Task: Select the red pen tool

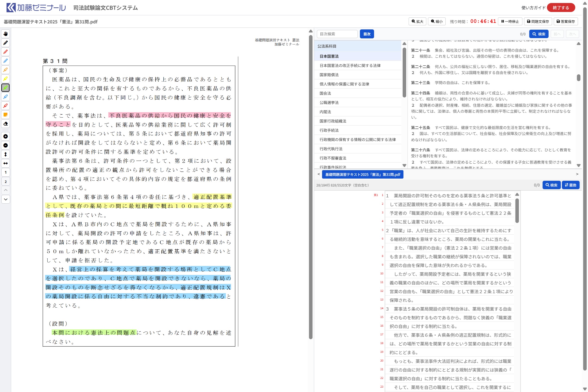Action: pos(5,52)
